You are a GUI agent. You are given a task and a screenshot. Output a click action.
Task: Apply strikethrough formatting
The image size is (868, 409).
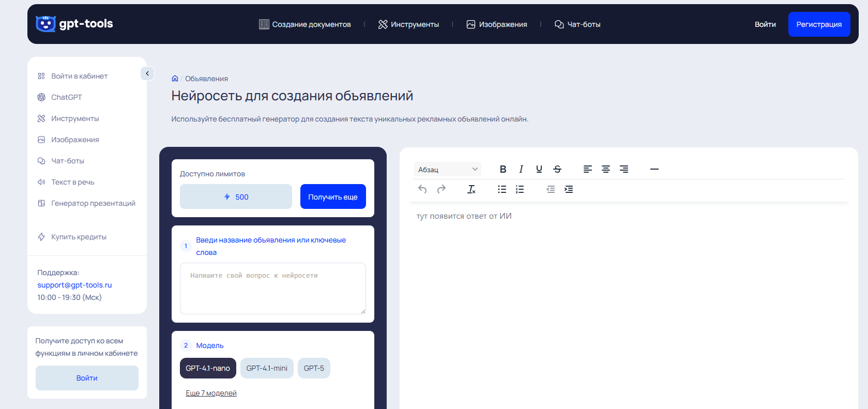pyautogui.click(x=557, y=169)
